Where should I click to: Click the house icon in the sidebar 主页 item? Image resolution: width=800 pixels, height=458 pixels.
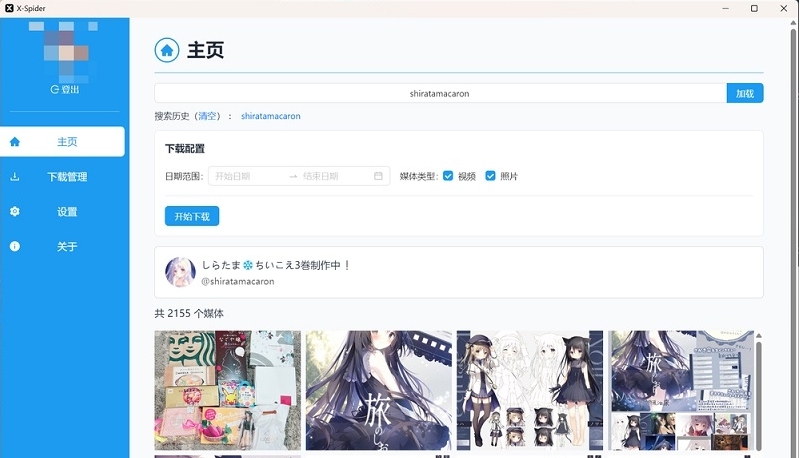pyautogui.click(x=15, y=141)
